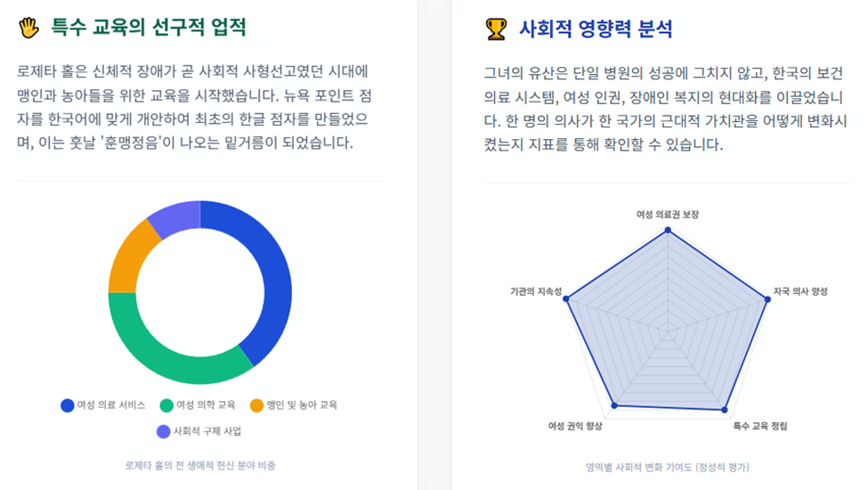Screen dimensions: 868x490
Task: Click the 여성 권익 향상 radar data point
Action: click(614, 406)
